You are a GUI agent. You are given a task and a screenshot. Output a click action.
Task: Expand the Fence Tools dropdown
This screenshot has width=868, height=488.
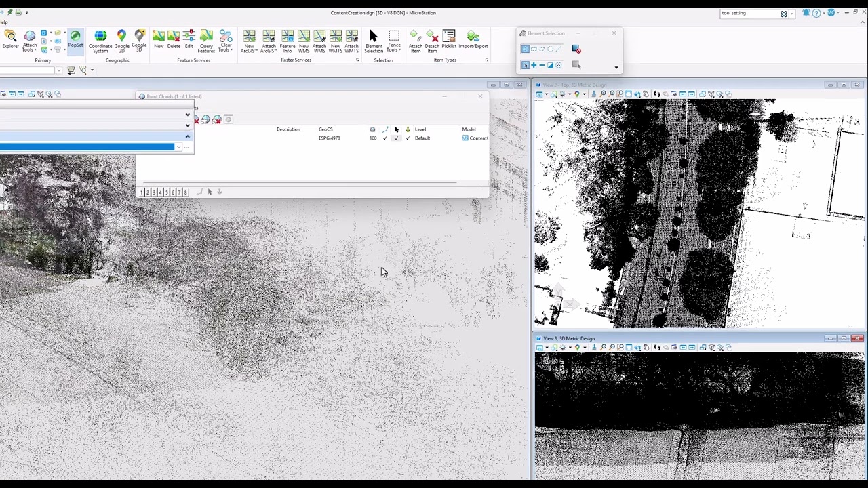tap(394, 42)
